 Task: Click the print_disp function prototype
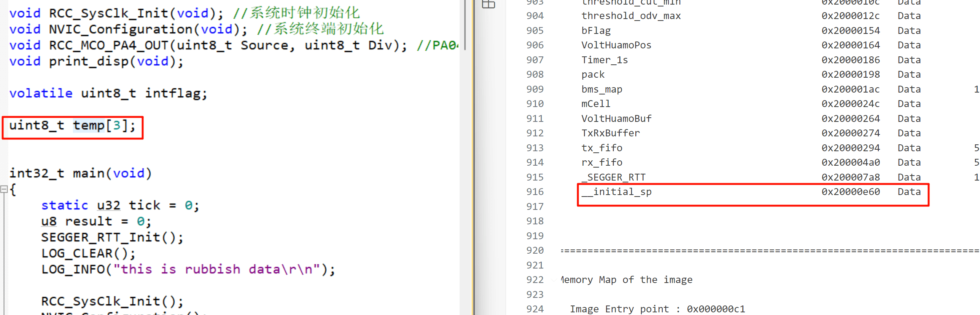[x=89, y=61]
